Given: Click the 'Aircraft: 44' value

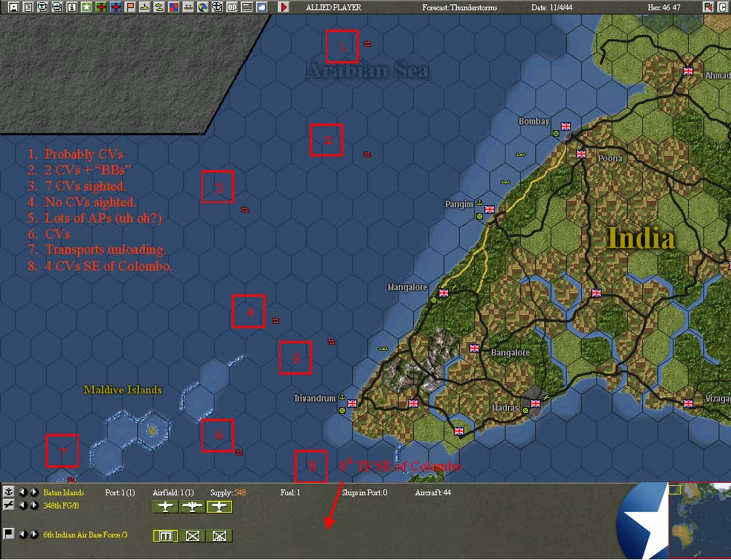Looking at the screenshot, I should tap(433, 492).
